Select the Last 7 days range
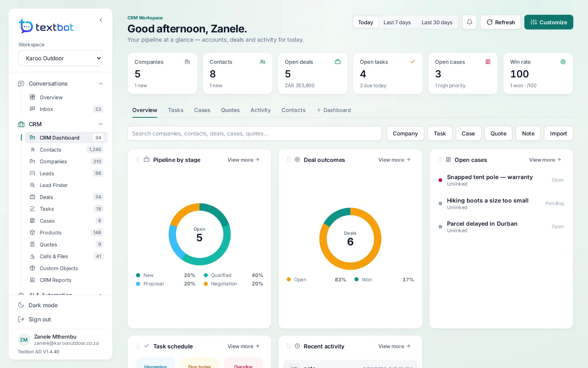 [397, 22]
